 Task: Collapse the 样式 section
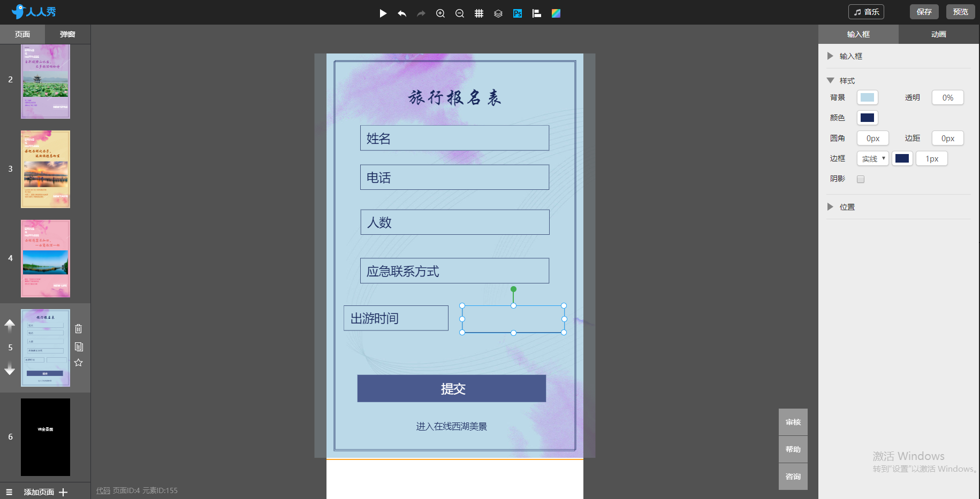coord(831,81)
